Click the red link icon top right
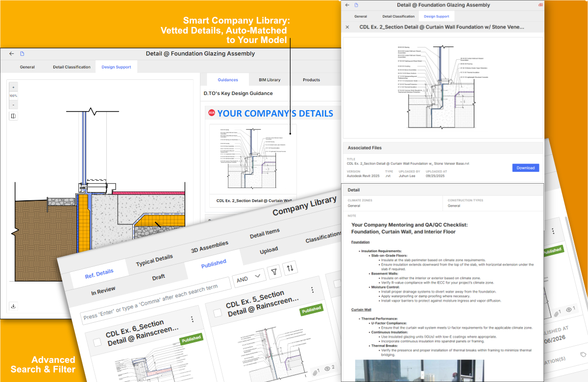 coord(540,5)
